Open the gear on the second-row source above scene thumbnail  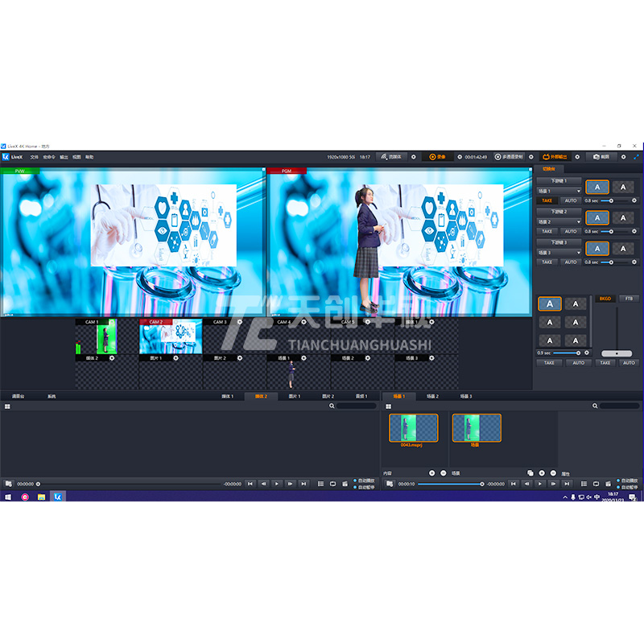(x=303, y=358)
